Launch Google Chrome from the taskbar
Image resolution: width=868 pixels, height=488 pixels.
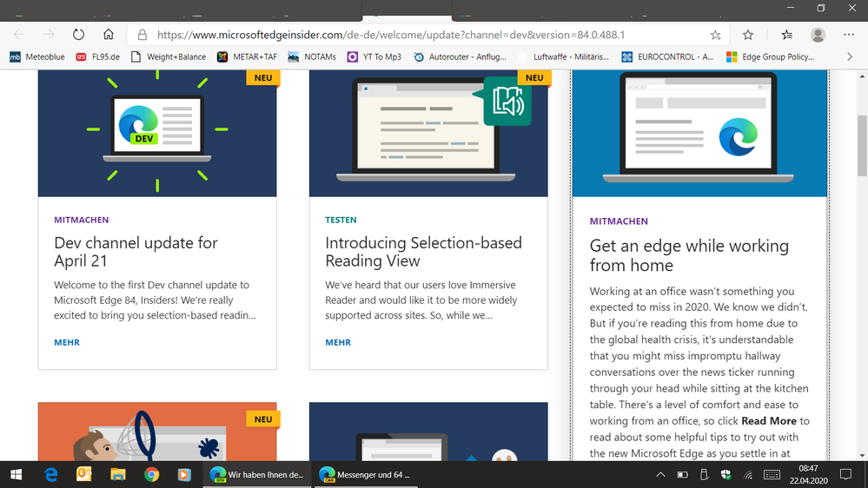point(151,475)
